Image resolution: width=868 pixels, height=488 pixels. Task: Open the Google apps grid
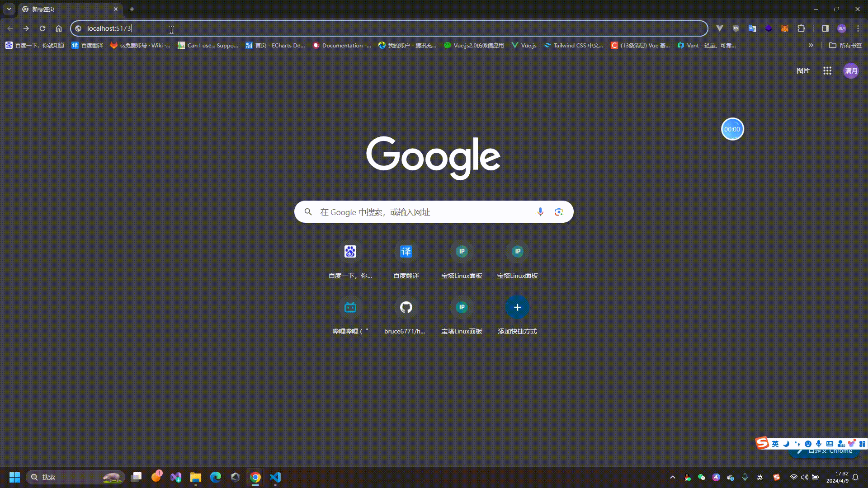coord(827,70)
